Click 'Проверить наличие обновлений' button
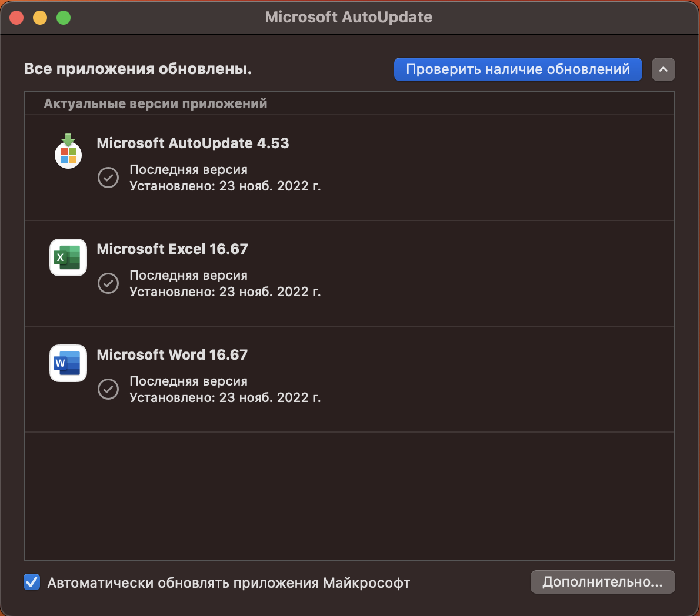The width and height of the screenshot is (700, 616). [x=518, y=69]
